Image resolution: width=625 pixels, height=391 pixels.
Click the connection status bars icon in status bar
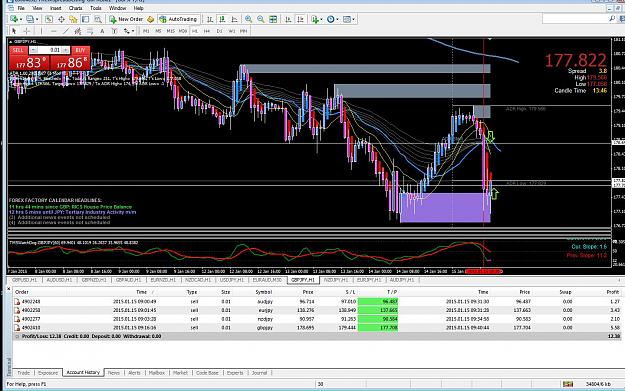click(x=568, y=384)
